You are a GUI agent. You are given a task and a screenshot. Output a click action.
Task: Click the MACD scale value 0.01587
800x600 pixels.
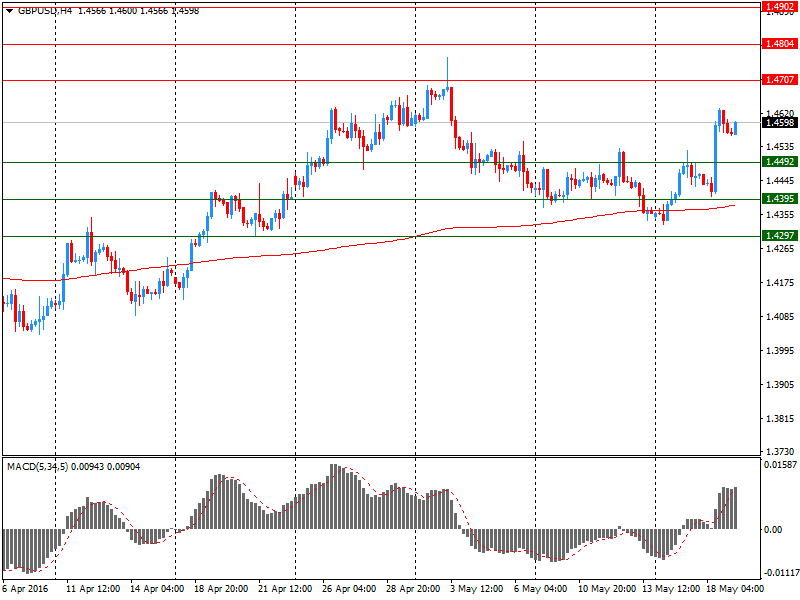780,465
